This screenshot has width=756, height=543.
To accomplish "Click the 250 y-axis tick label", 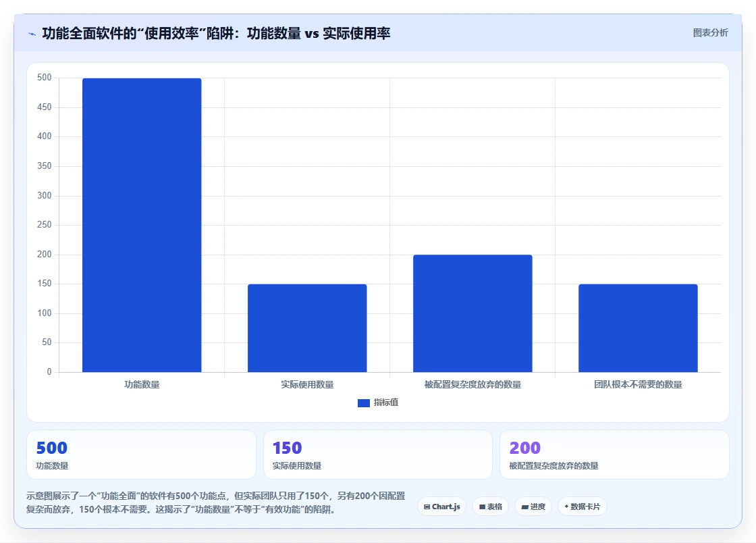I will (45, 224).
